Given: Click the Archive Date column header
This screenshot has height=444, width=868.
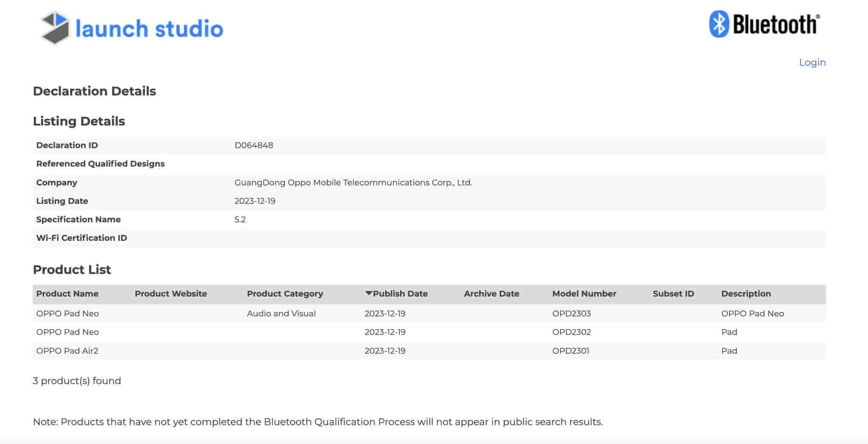Looking at the screenshot, I should pos(491,293).
